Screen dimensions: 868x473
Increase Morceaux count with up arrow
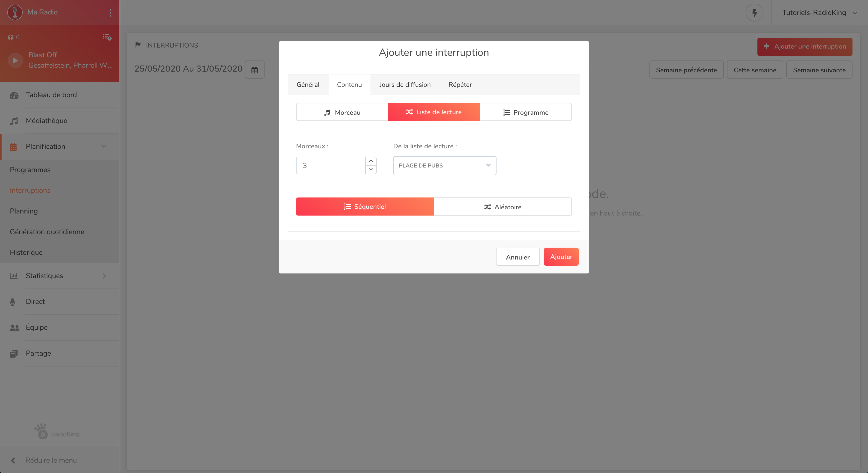click(x=371, y=161)
